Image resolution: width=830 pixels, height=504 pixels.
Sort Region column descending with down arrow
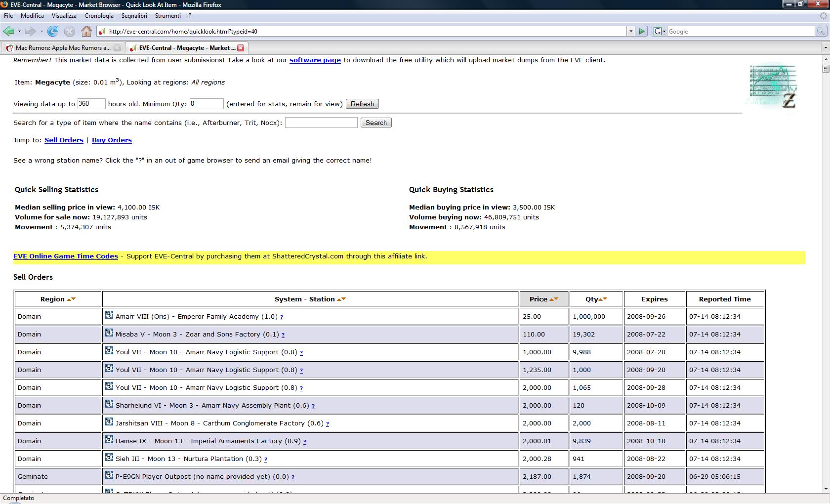74,299
